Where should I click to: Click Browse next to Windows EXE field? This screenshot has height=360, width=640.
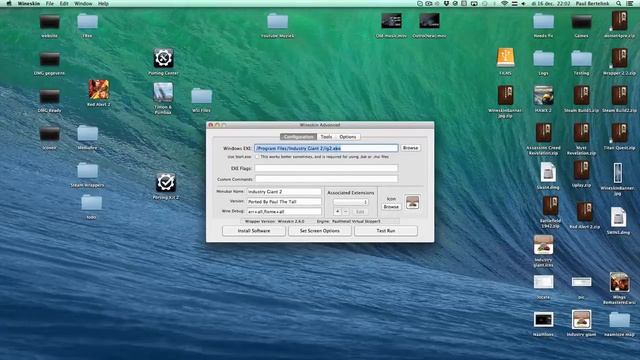coord(410,148)
